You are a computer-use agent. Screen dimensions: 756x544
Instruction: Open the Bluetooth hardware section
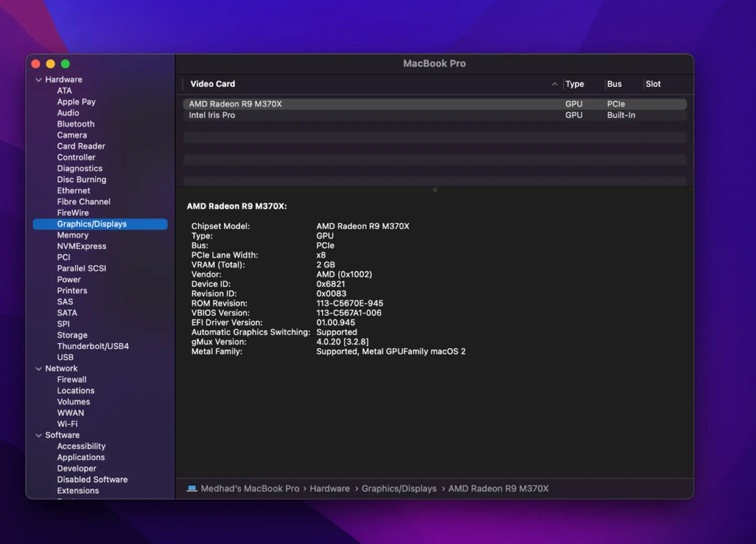pyautogui.click(x=76, y=124)
